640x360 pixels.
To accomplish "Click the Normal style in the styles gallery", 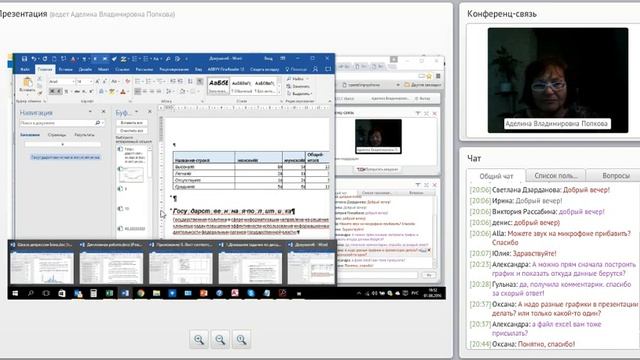I will pyautogui.click(x=242, y=87).
